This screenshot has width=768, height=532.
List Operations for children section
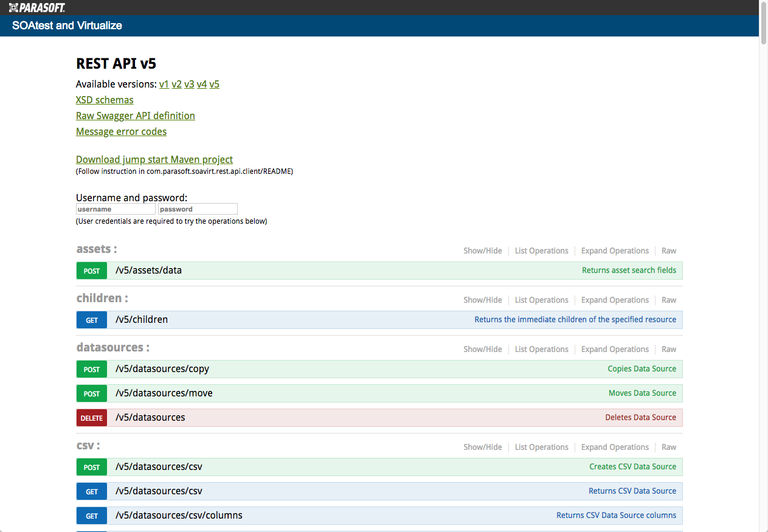tap(542, 300)
